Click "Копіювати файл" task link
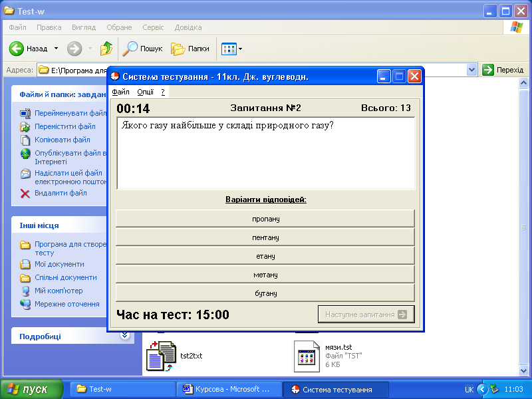The image size is (532, 399). (x=62, y=140)
